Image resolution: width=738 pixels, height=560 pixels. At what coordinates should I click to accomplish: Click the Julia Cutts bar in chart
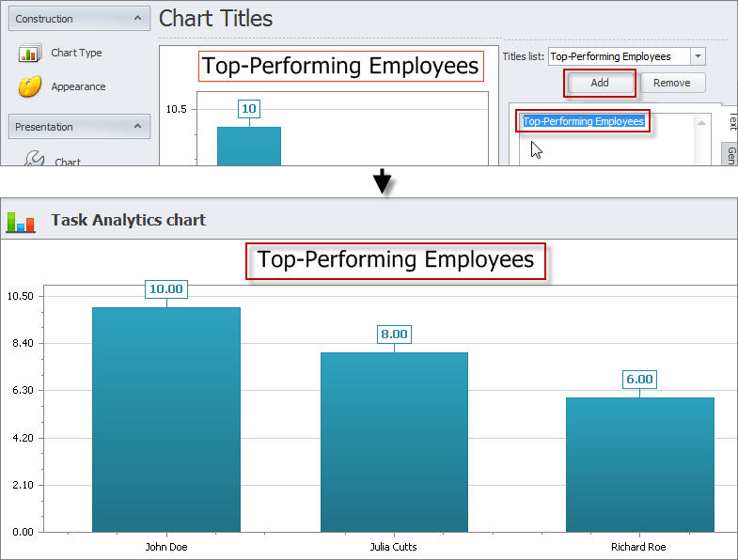coord(394,442)
